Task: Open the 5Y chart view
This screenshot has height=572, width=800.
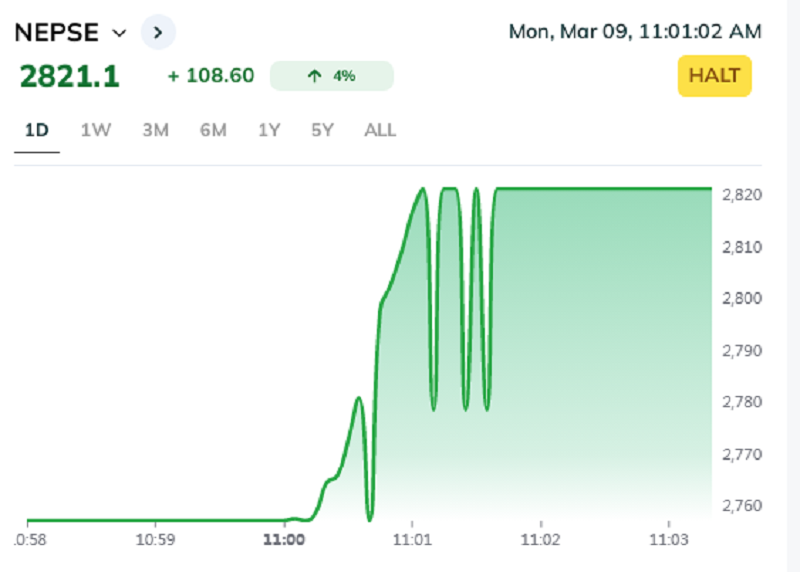Action: [x=321, y=130]
